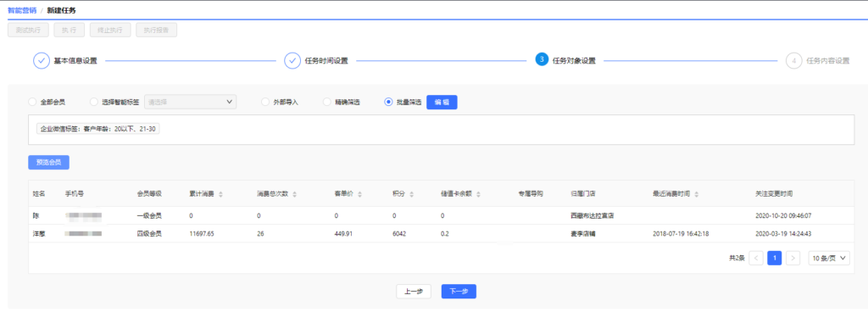Click the 执 行 button
Viewport: 868px width, 312px height.
[70, 30]
